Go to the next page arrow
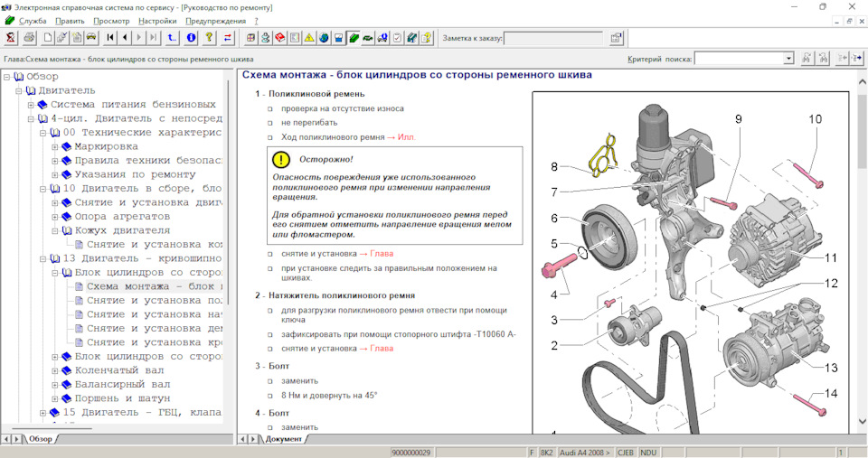868x458 pixels. [x=139, y=38]
